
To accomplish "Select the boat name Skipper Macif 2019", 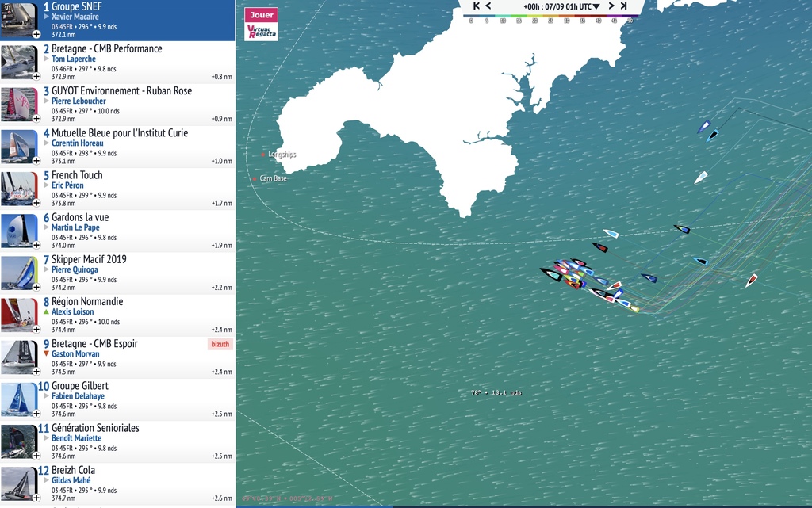I will click(x=89, y=259).
